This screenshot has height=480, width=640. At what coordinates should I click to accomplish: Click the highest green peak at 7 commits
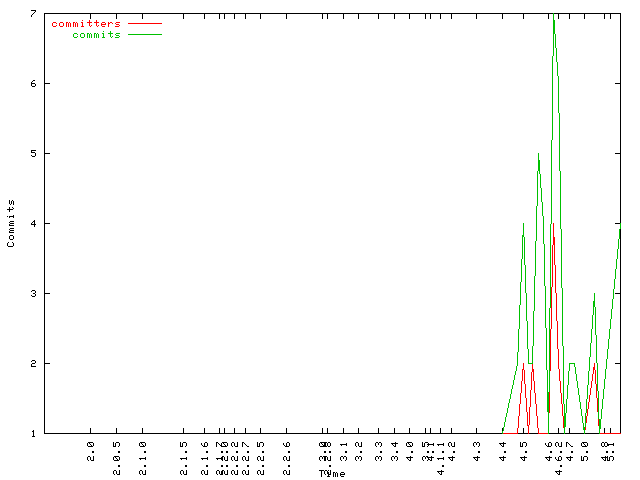[x=554, y=20]
